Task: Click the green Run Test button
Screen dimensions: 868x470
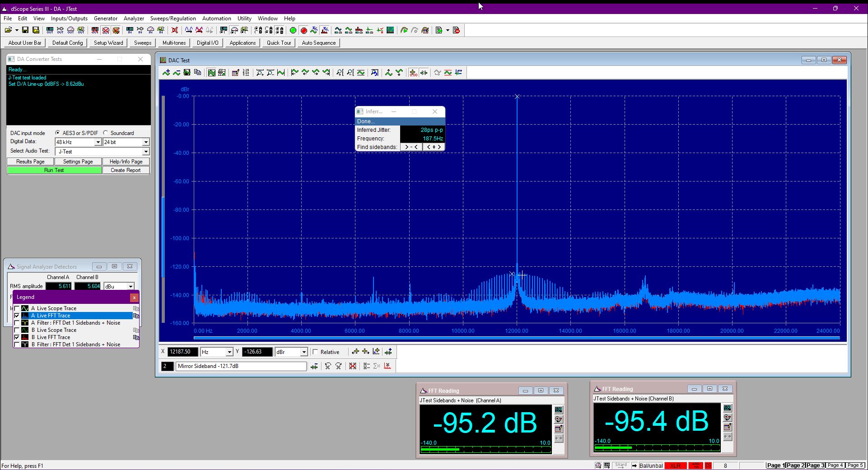Action: coord(54,170)
